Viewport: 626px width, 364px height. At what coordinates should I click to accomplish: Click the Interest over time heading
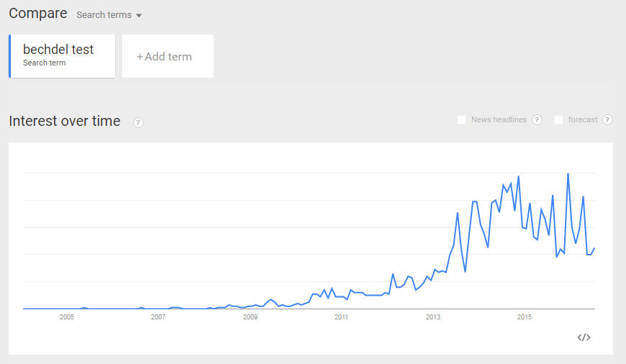[x=65, y=121]
